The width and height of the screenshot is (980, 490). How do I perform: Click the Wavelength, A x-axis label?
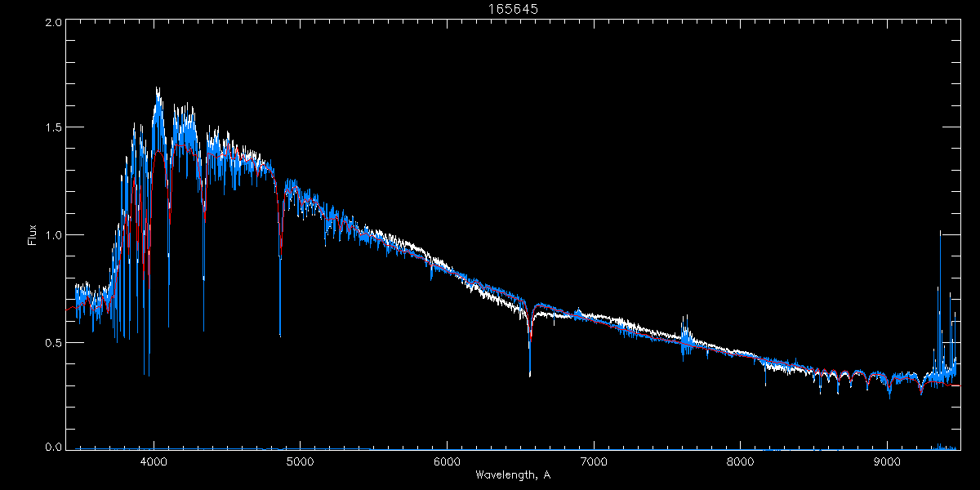(513, 474)
